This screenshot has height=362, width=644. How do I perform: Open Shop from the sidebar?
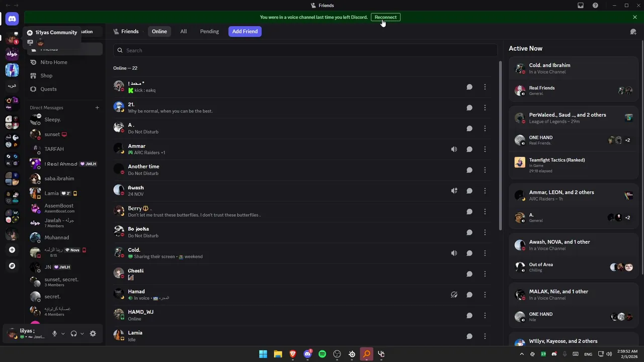click(65, 75)
